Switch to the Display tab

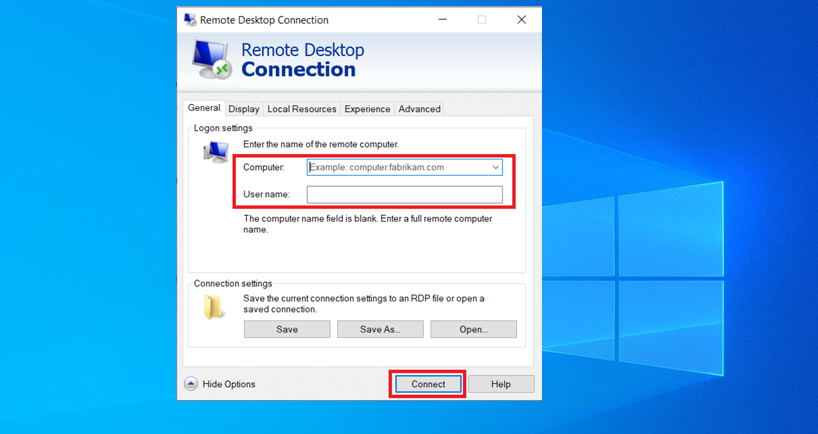point(244,109)
